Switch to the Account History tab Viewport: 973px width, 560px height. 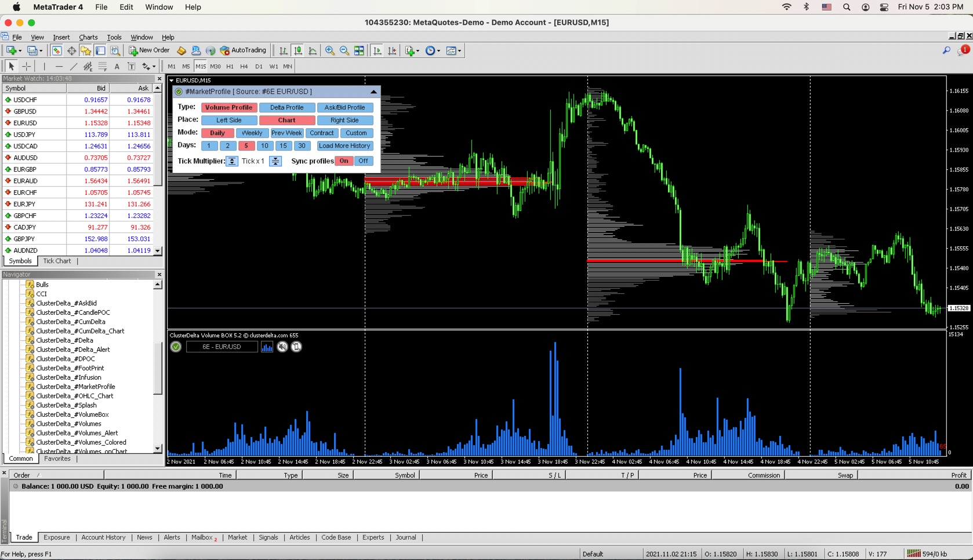click(x=103, y=537)
